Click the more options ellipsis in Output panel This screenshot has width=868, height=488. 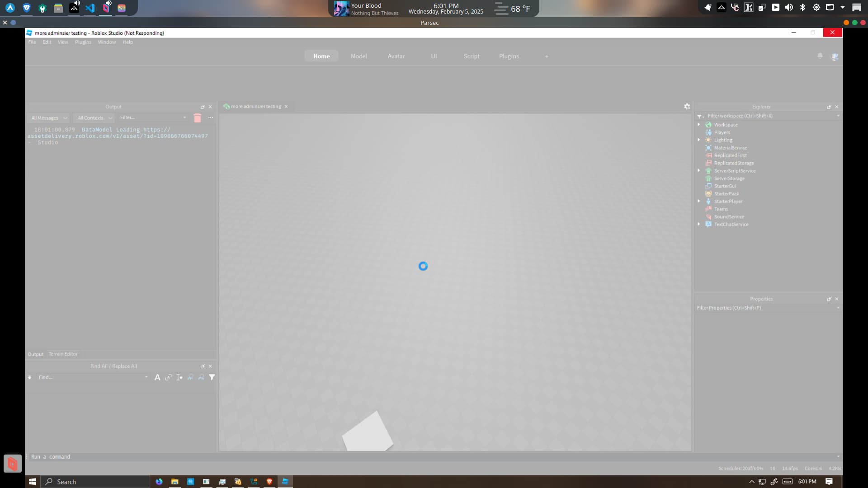tap(210, 117)
